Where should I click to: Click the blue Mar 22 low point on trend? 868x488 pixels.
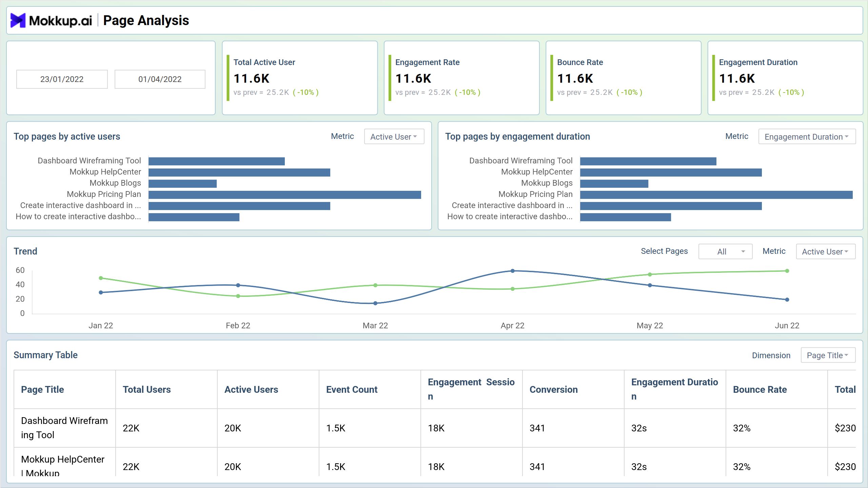click(375, 303)
